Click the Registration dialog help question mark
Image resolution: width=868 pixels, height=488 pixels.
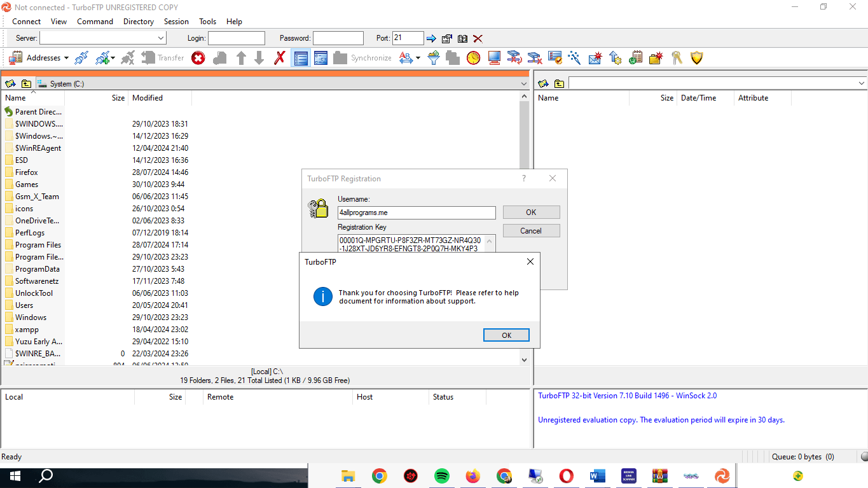pyautogui.click(x=524, y=179)
